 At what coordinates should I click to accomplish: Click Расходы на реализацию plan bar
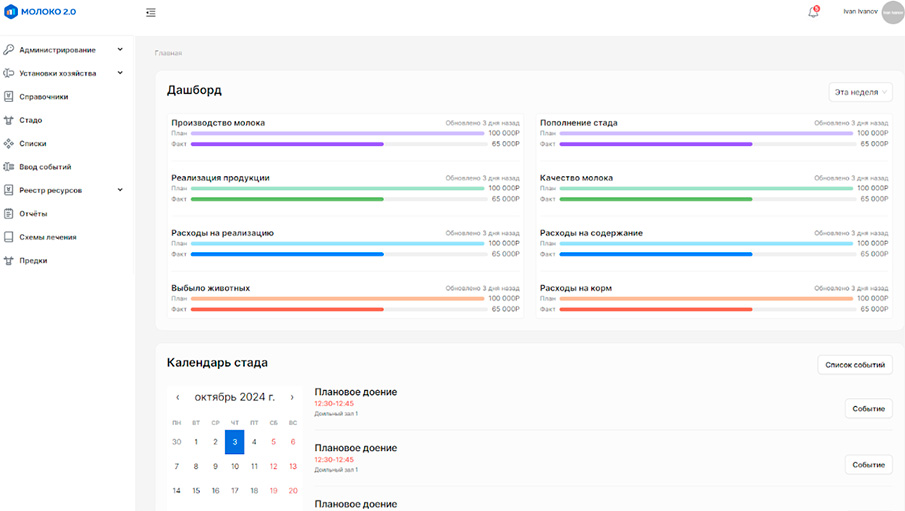point(337,244)
